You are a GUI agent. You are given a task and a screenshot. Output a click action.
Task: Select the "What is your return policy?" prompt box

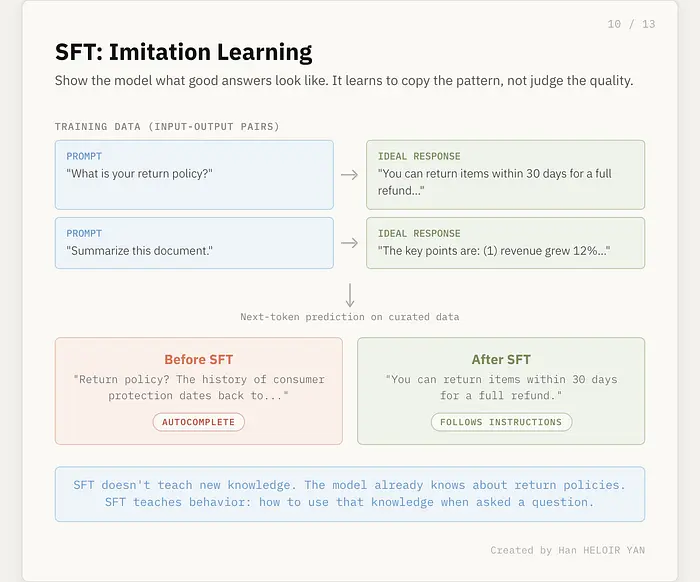pos(194,174)
